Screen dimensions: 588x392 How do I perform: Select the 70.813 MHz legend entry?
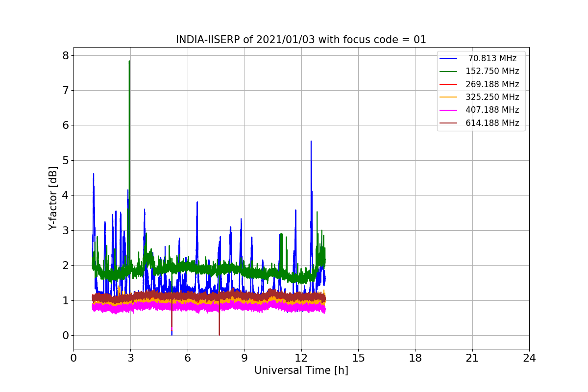pos(478,58)
